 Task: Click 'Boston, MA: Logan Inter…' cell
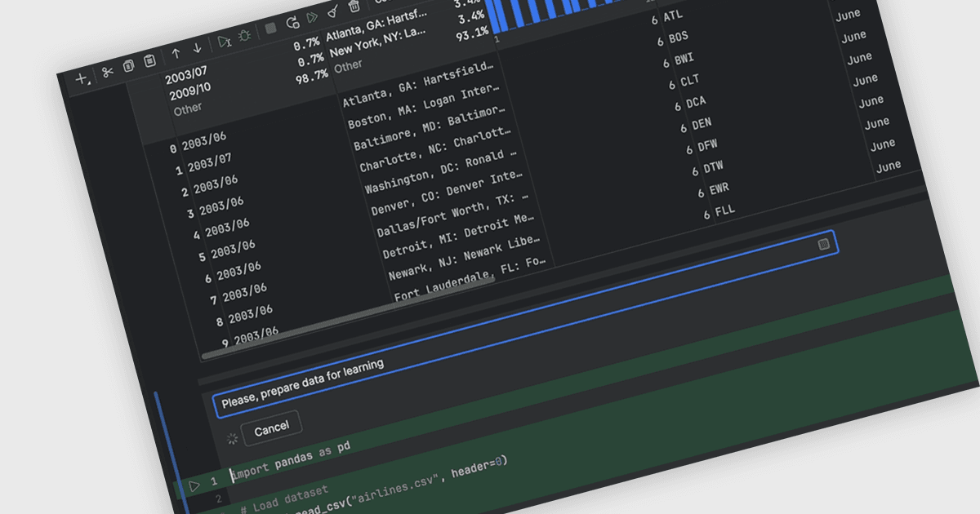click(425, 105)
